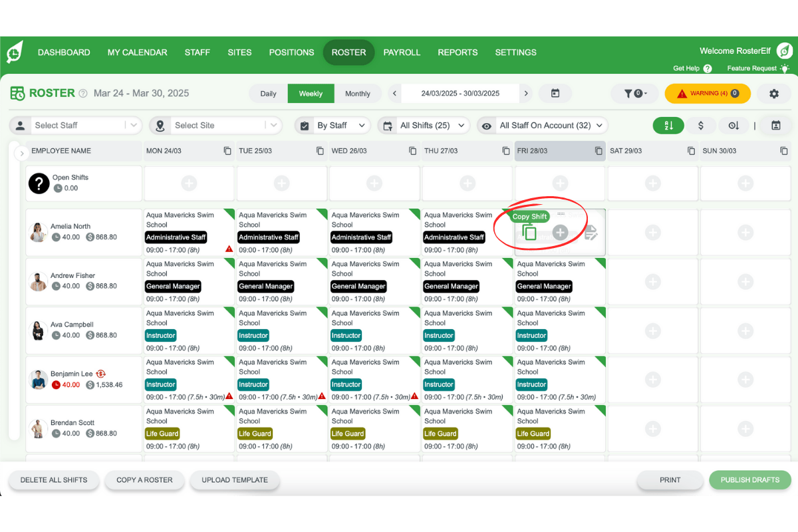The width and height of the screenshot is (798, 532).
Task: Click the copy day icon for MON 24/03
Action: point(227,151)
